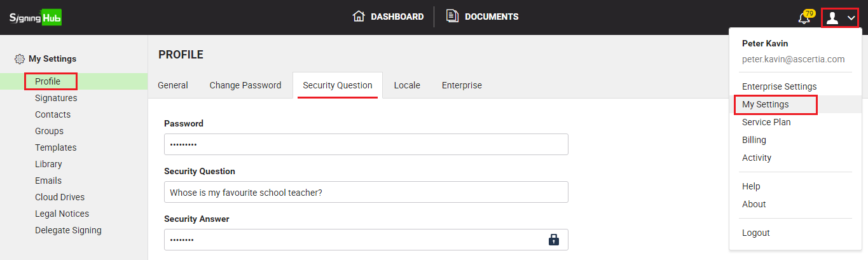Image resolution: width=868 pixels, height=260 pixels.
Task: Open the Service Plan link
Action: [766, 122]
